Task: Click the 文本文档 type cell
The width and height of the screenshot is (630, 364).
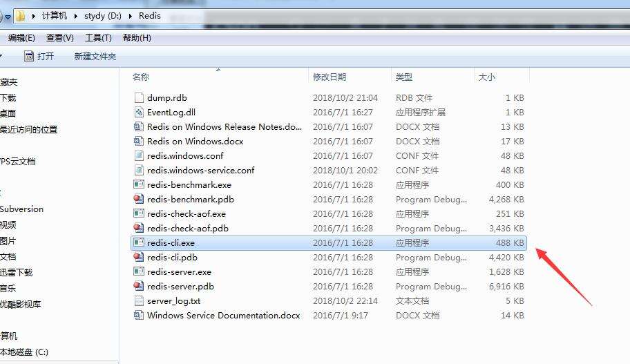Action: (412, 301)
